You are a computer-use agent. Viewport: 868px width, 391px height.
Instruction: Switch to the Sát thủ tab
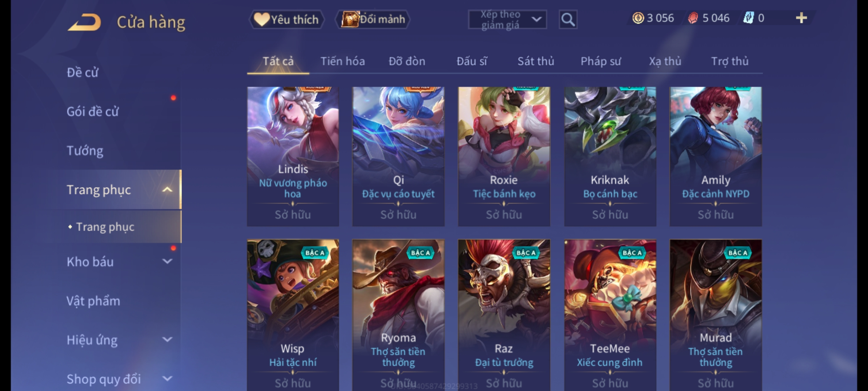[x=536, y=62]
